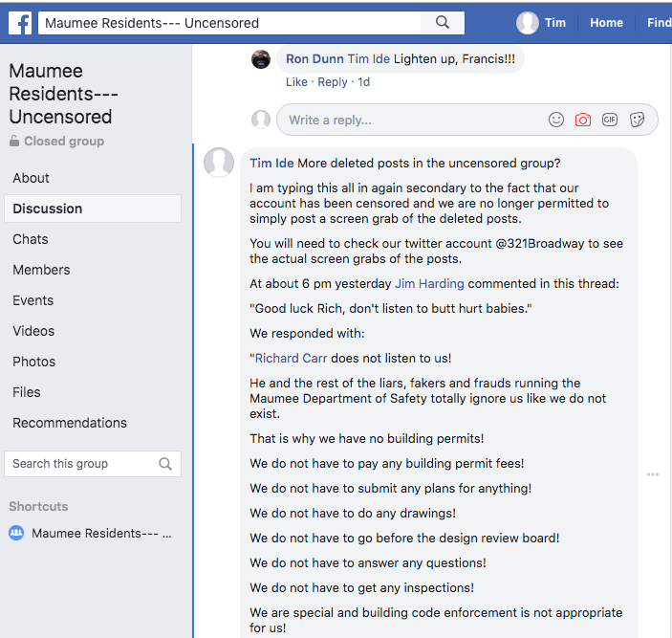
Task: Click the Write a reply field
Action: click(x=411, y=120)
